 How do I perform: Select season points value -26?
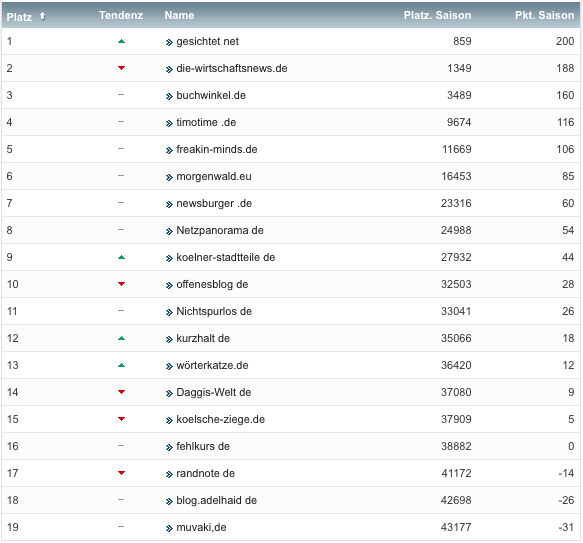point(566,500)
